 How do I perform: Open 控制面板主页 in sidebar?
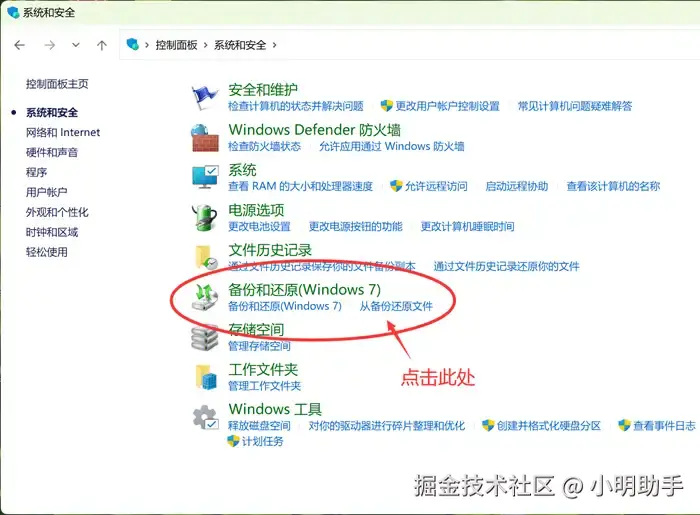(x=57, y=84)
